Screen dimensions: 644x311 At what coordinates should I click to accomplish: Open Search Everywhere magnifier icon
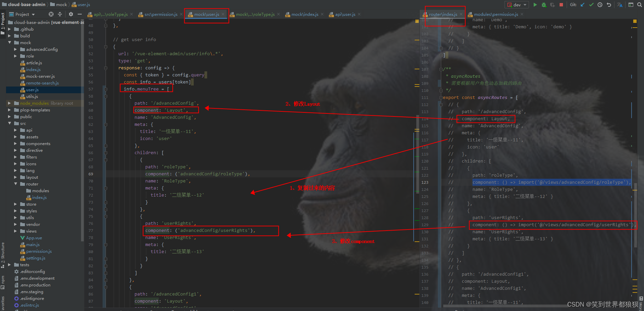tap(639, 5)
